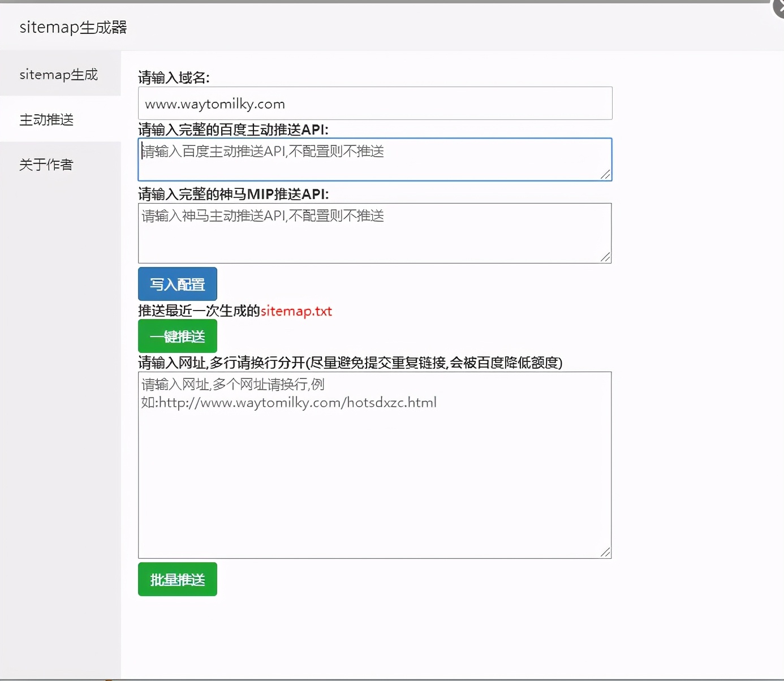
Task: Click the 请输入域名 label
Action: tap(174, 77)
